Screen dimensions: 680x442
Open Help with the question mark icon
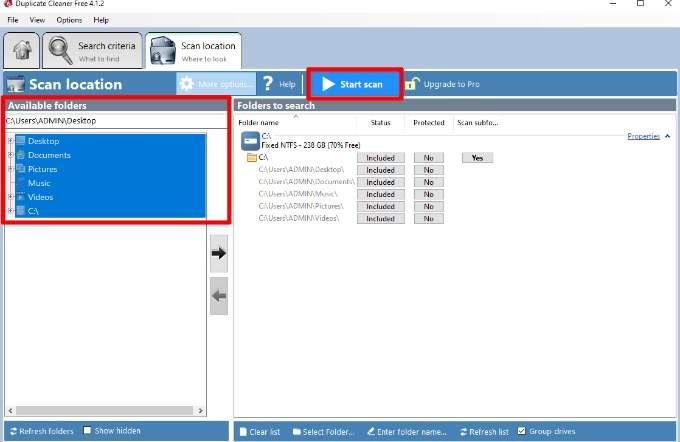click(x=279, y=84)
